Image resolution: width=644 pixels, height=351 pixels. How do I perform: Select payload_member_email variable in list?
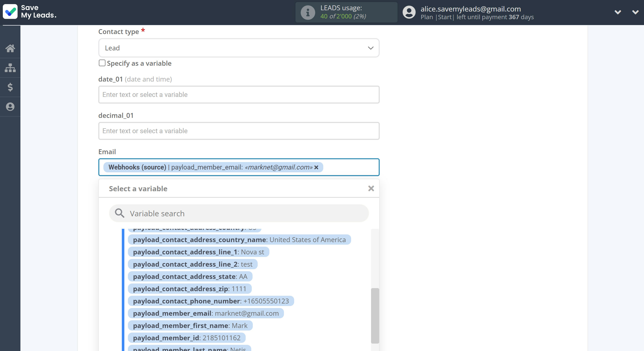[206, 313]
